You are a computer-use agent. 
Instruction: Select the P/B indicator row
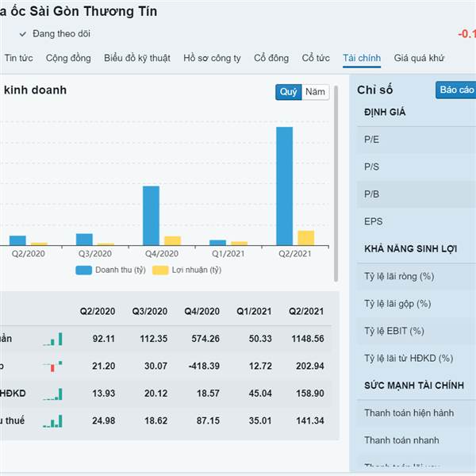(416, 194)
